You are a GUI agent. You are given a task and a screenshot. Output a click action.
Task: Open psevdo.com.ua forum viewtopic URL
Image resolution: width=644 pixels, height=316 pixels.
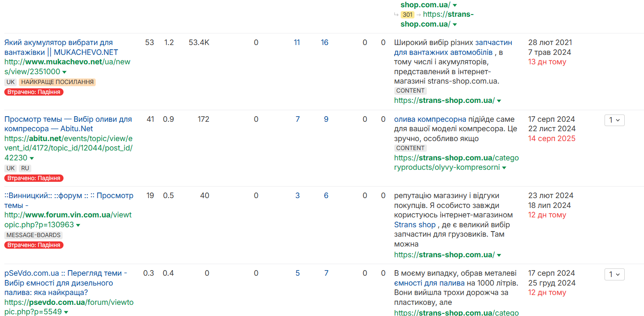69,307
